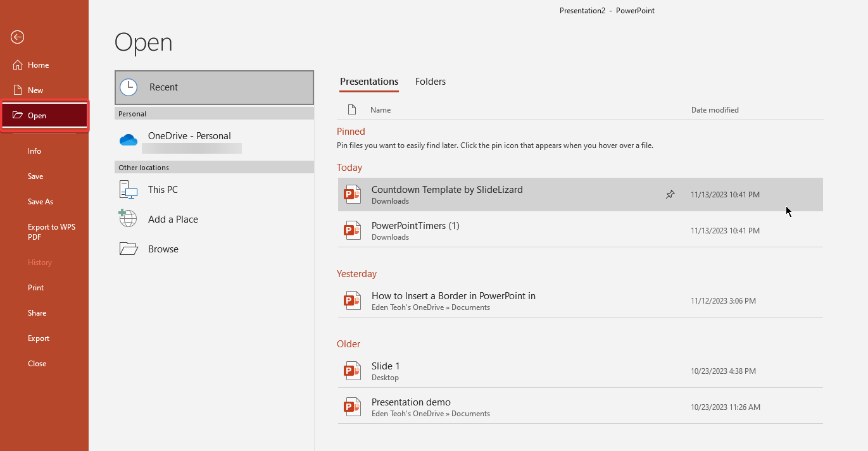Click the OneDrive cloud icon
This screenshot has width=868, height=451.
pos(129,140)
